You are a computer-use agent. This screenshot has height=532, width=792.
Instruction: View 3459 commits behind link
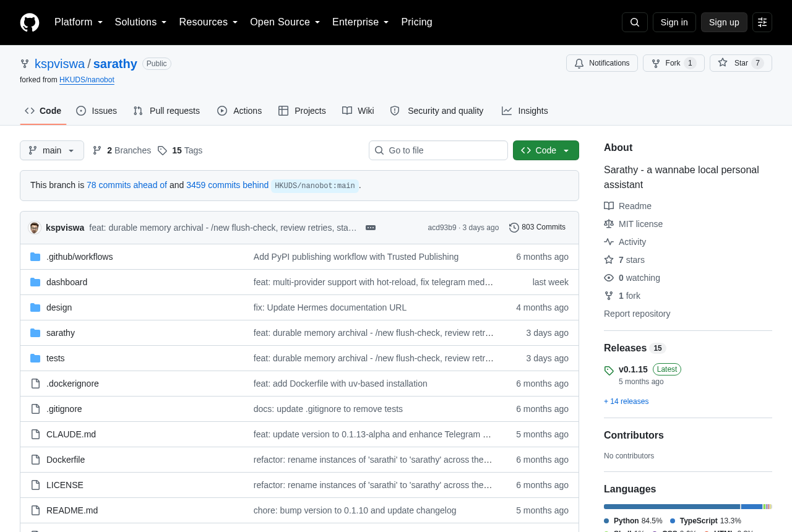click(228, 185)
